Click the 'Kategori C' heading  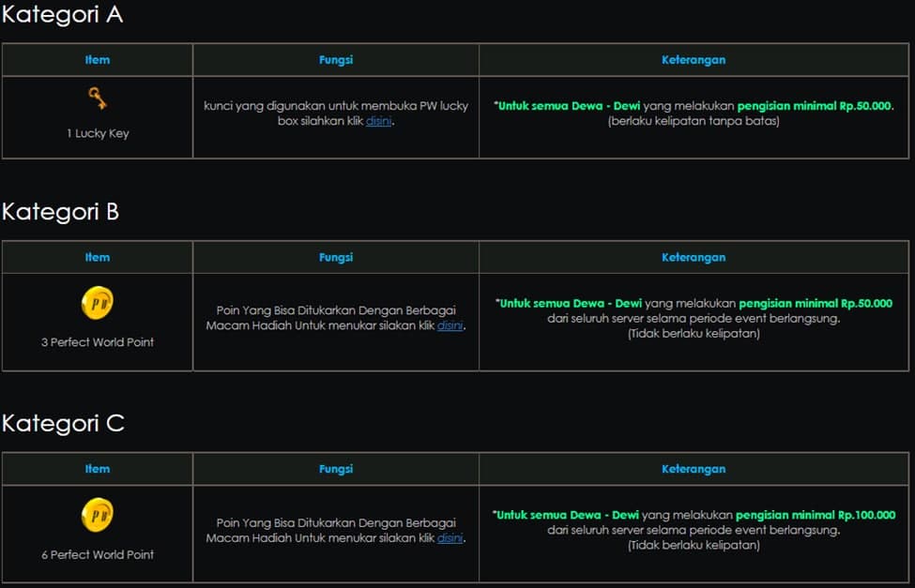pyautogui.click(x=63, y=424)
